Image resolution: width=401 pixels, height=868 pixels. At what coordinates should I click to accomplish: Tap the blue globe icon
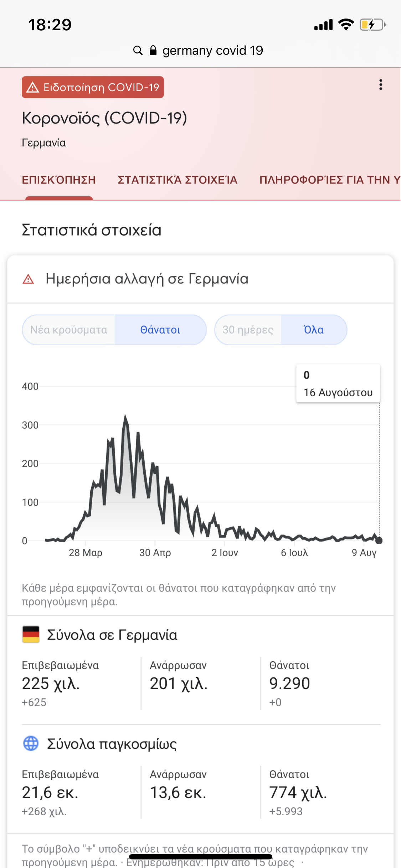31,744
